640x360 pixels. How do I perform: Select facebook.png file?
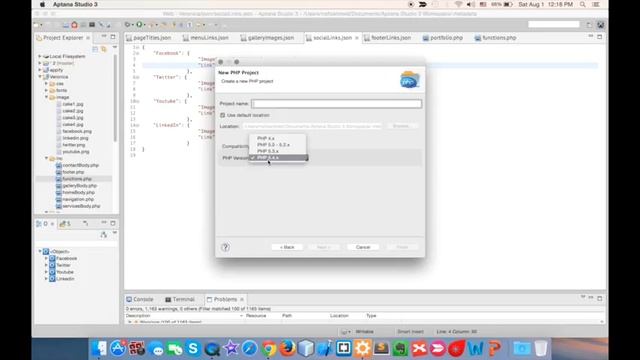74,131
